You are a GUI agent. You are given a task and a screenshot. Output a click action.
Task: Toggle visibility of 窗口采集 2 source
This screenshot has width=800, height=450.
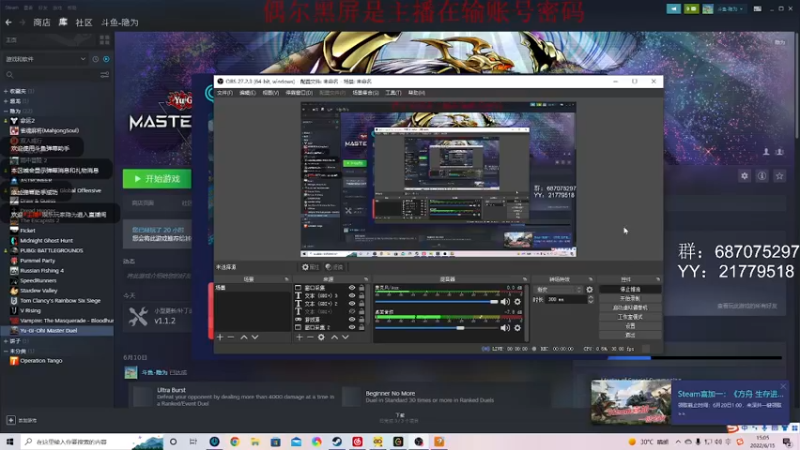(x=352, y=327)
